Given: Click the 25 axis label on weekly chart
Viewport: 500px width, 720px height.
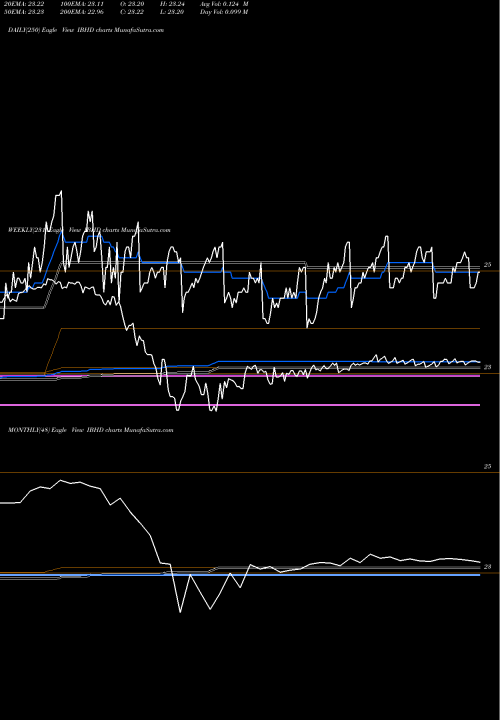Looking at the screenshot, I should coord(488,264).
